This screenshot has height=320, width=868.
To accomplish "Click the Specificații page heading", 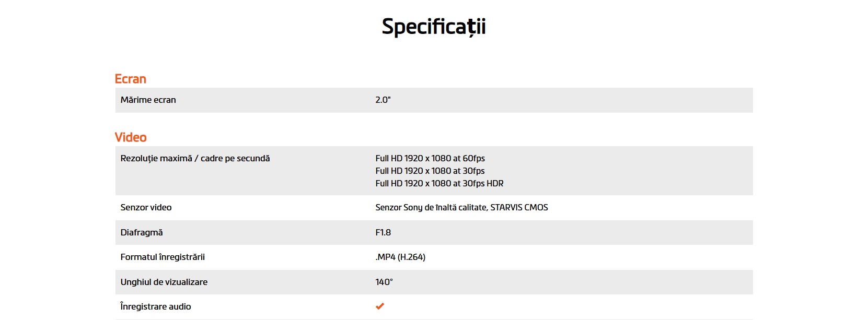I will (434, 27).
